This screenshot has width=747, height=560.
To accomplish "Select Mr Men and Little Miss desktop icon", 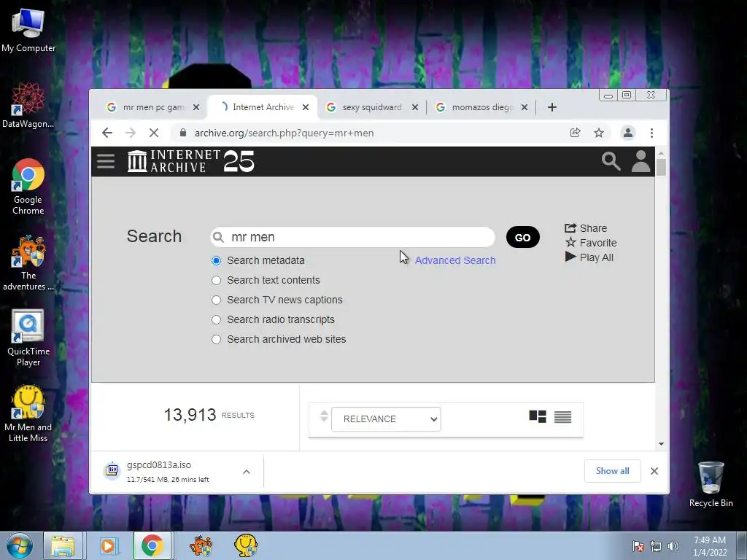I will [28, 414].
